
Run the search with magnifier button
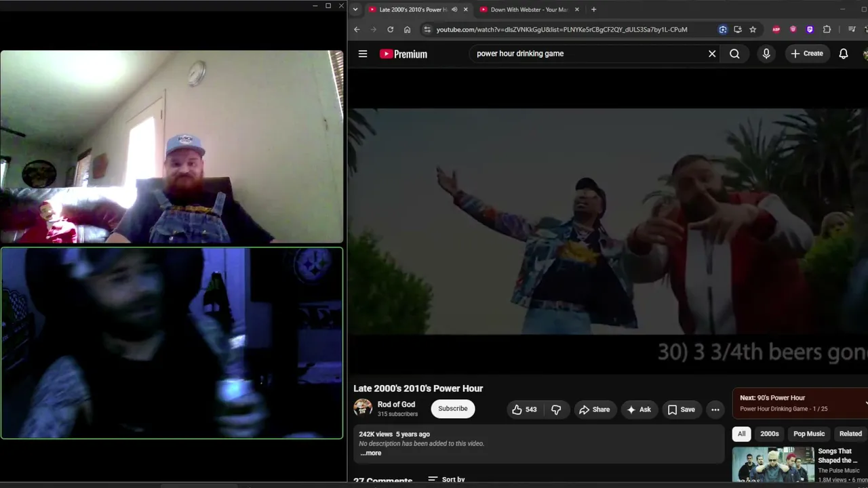coord(734,54)
